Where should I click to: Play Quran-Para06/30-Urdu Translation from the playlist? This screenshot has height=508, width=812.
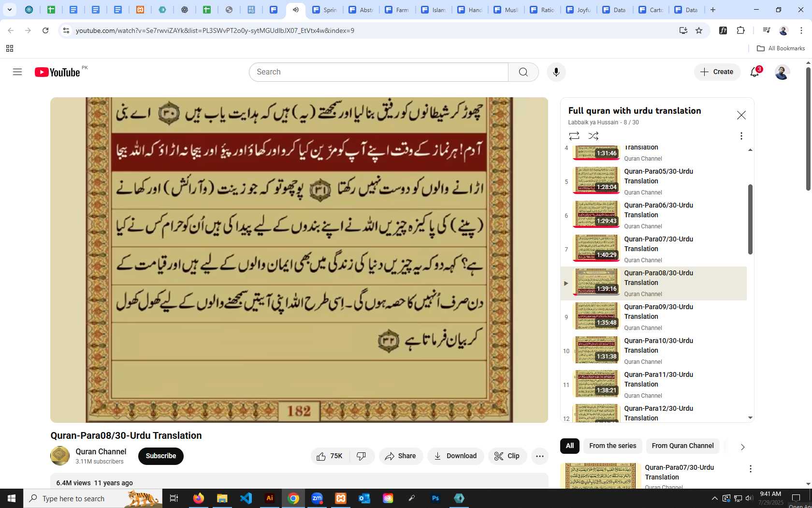[653, 215]
